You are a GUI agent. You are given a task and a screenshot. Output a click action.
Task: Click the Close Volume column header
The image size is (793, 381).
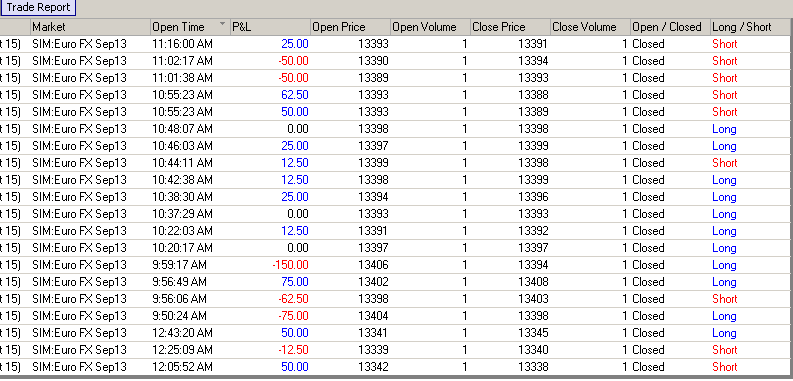(590, 27)
